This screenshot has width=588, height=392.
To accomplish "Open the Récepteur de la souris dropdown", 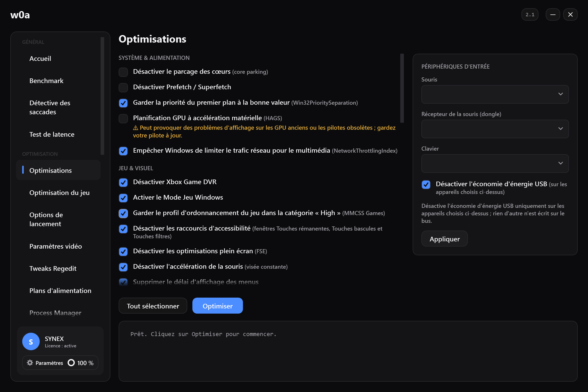I will coord(495,129).
